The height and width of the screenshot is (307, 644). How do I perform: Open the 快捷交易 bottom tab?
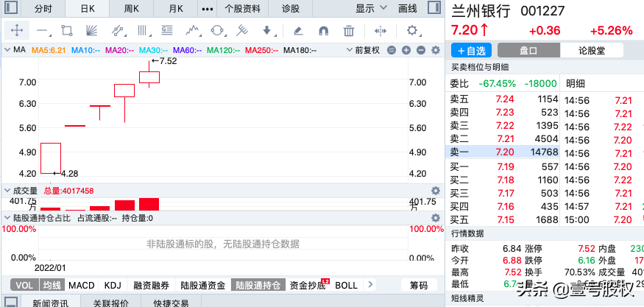click(171, 303)
